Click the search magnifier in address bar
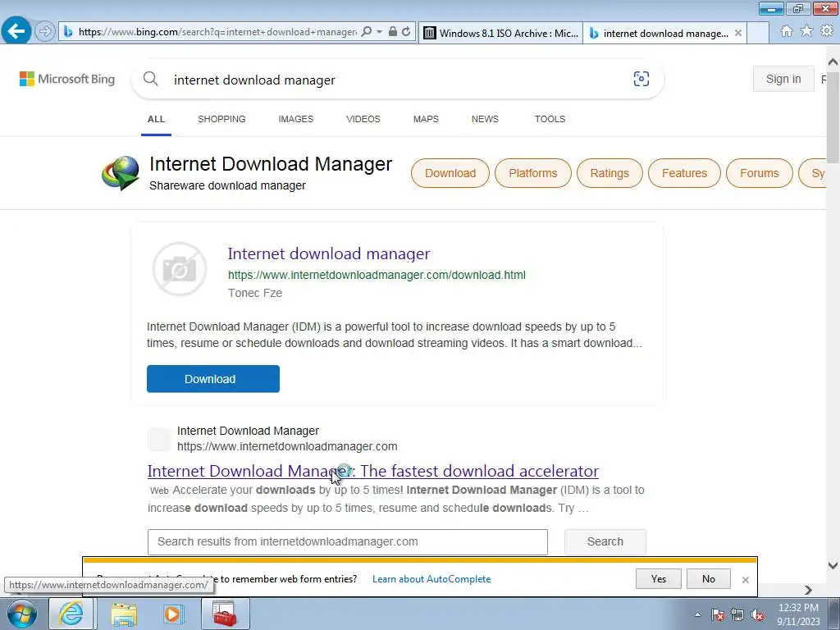Screen dimensions: 840x630 coord(367,32)
